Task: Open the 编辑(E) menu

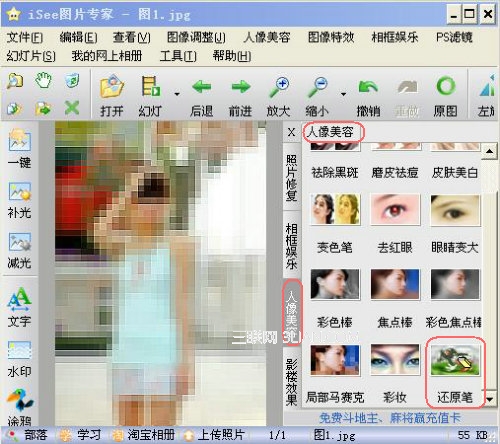Action: [79, 37]
